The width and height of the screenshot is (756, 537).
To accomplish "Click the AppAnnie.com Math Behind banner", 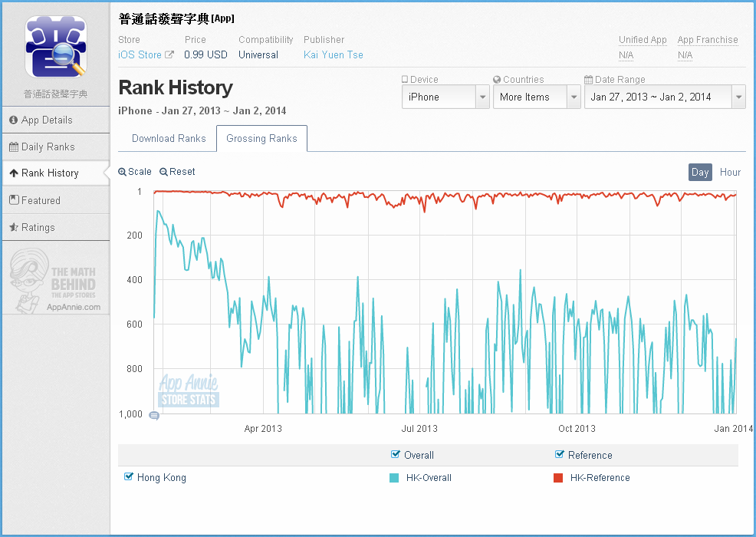I will point(55,280).
